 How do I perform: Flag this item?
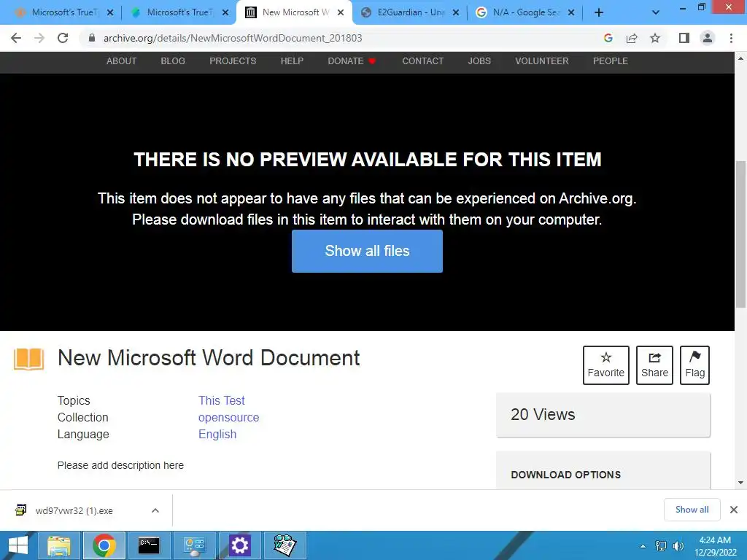[x=694, y=365]
